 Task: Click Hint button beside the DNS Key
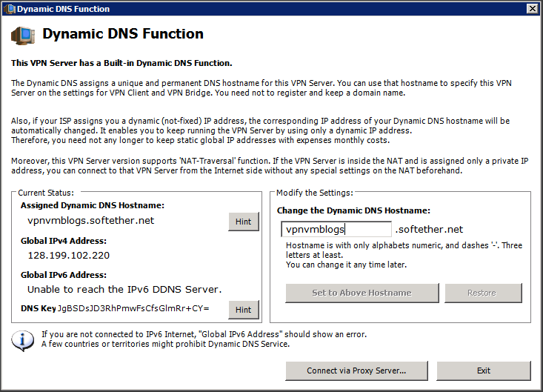click(244, 310)
